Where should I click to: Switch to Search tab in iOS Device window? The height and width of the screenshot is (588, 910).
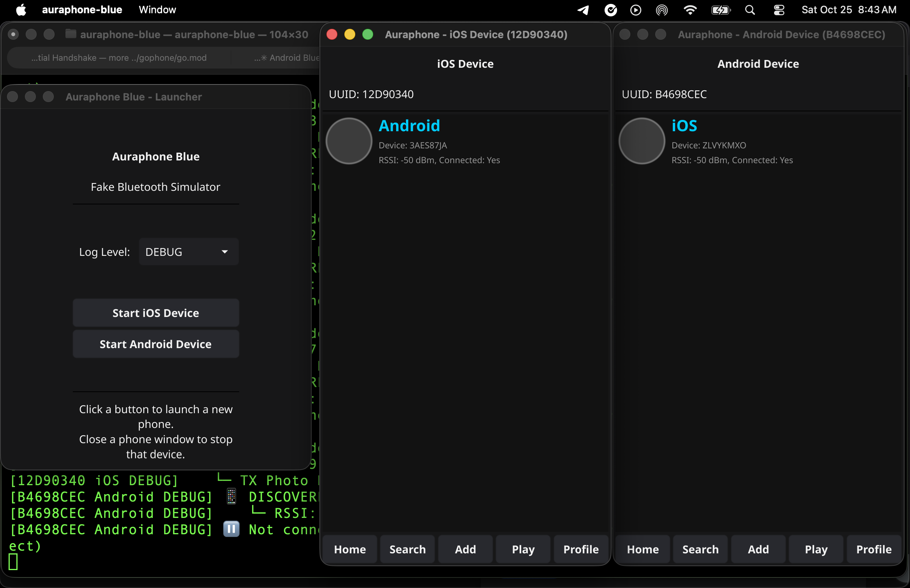[407, 549]
